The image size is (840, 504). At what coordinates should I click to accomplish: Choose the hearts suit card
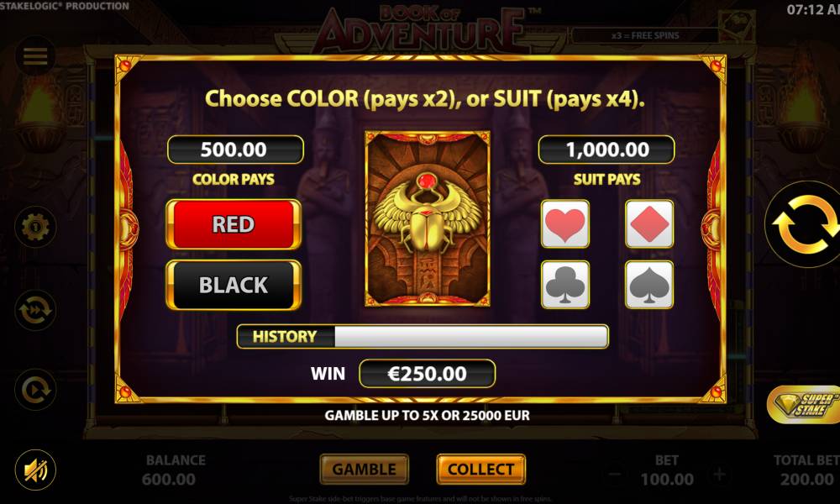(565, 224)
